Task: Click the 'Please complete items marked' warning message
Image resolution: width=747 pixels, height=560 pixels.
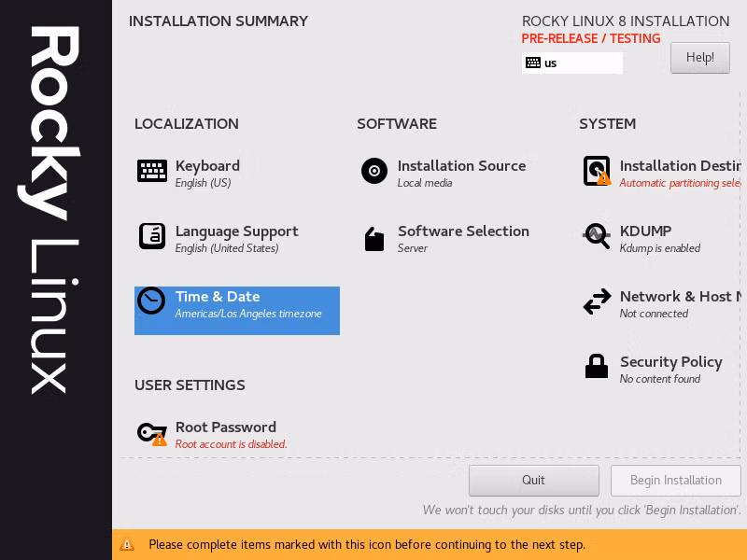Action: 367,544
